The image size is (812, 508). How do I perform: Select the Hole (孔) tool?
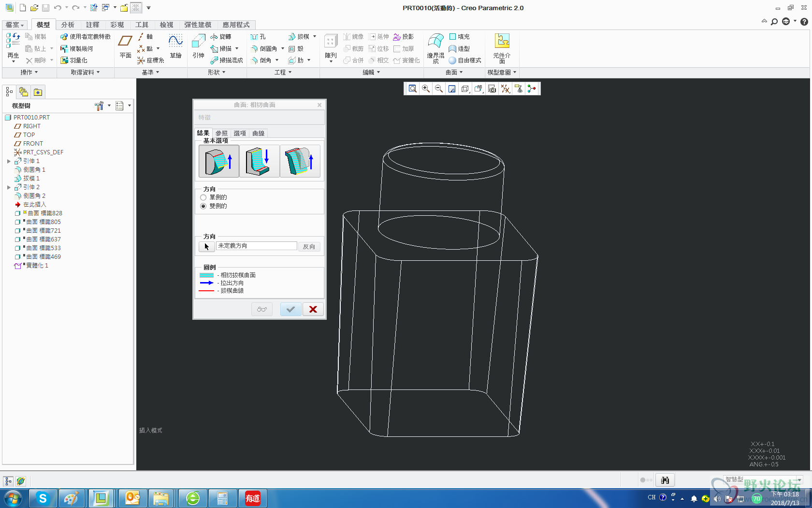pyautogui.click(x=258, y=37)
